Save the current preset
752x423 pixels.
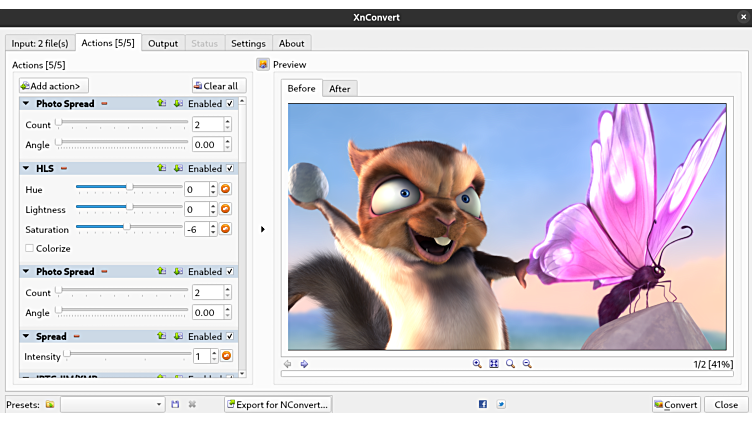(x=175, y=404)
